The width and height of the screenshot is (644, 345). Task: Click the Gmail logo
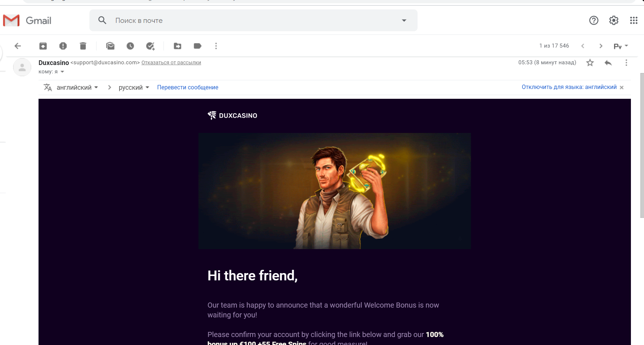(x=27, y=20)
